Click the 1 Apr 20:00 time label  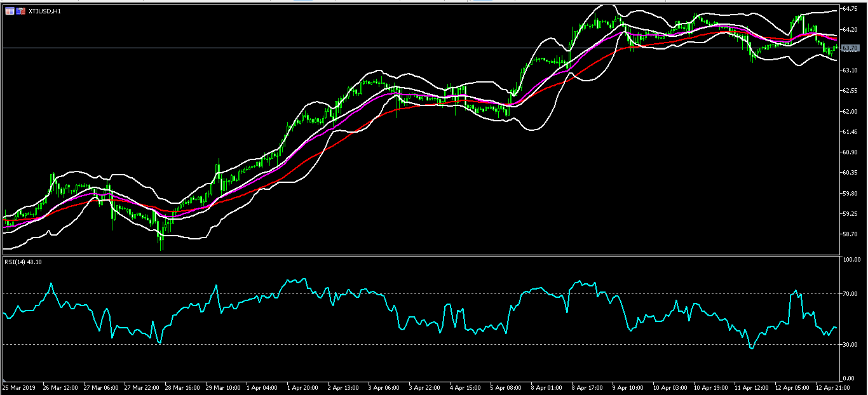(x=302, y=387)
